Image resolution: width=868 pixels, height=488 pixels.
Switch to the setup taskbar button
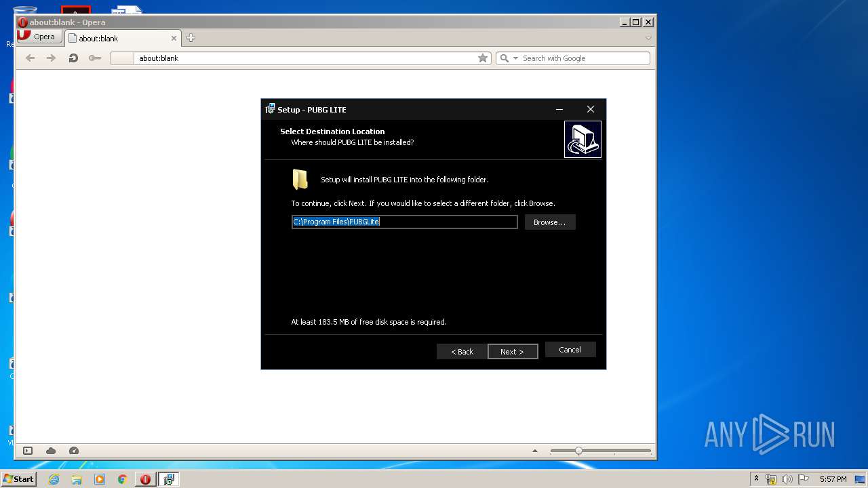[168, 479]
